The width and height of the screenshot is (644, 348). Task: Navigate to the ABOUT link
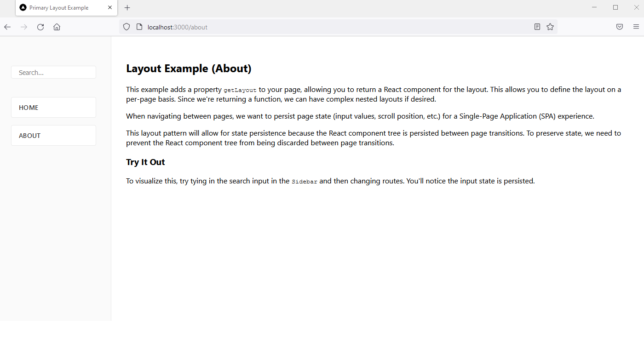pos(53,136)
